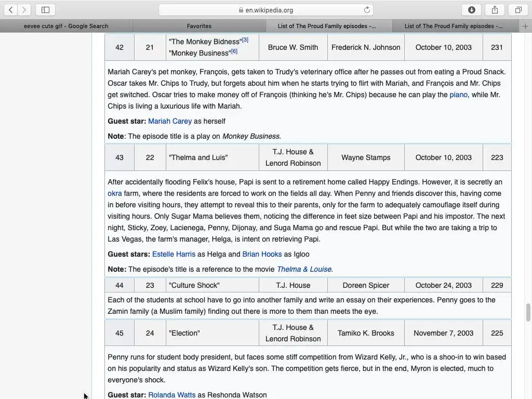This screenshot has width=532, height=399.
Task: Switch to the Favorites tab
Action: click(x=199, y=26)
